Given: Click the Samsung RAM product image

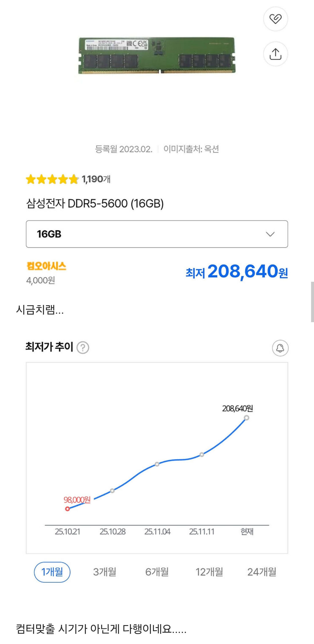Looking at the screenshot, I should click(157, 55).
